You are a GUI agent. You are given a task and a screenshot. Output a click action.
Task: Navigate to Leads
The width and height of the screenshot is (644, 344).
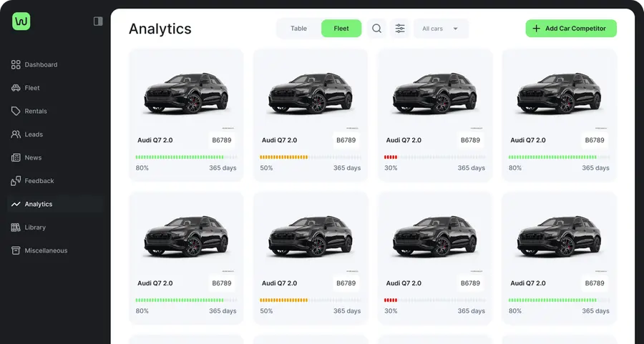55,134
